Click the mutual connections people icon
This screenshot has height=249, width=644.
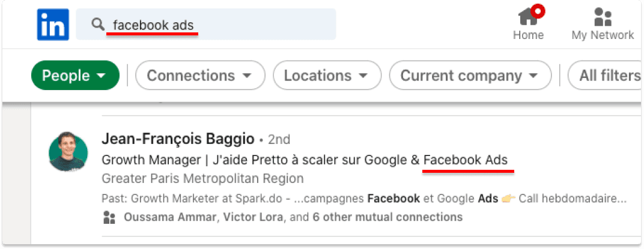[x=109, y=217]
